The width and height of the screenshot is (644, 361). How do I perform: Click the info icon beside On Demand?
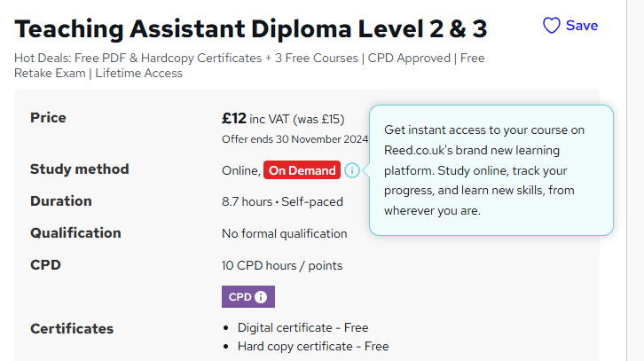click(x=352, y=170)
